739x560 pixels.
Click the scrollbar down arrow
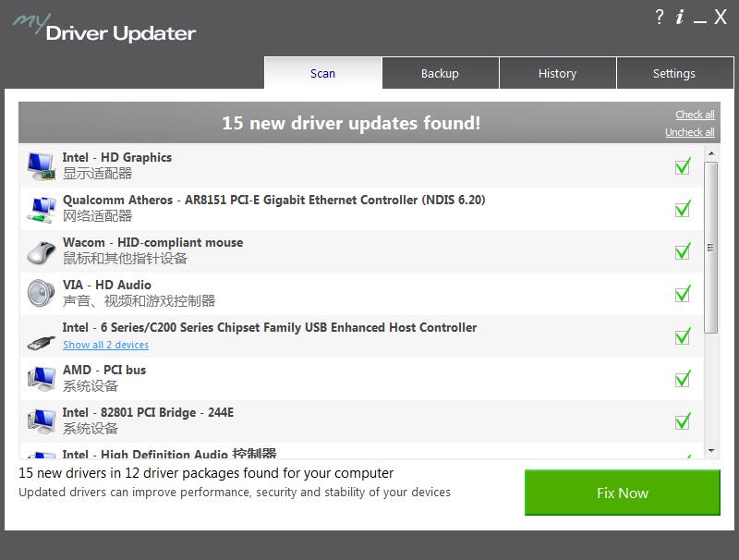click(711, 451)
